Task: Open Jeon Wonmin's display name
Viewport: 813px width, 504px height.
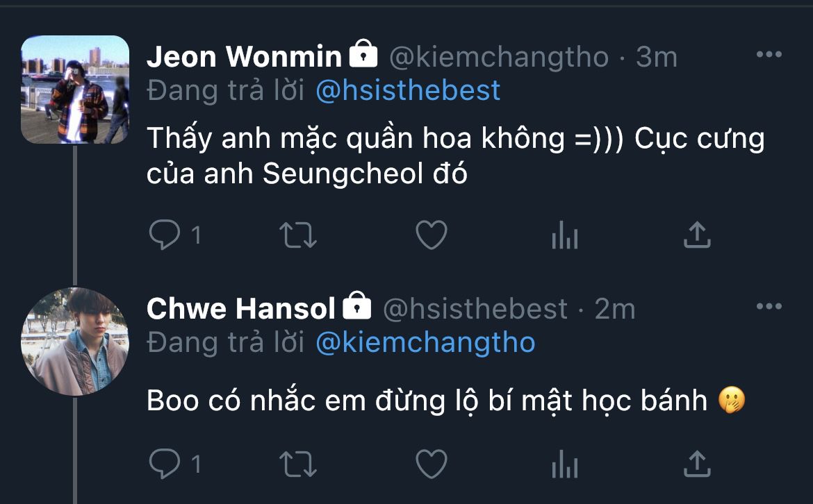Action: tap(244, 57)
